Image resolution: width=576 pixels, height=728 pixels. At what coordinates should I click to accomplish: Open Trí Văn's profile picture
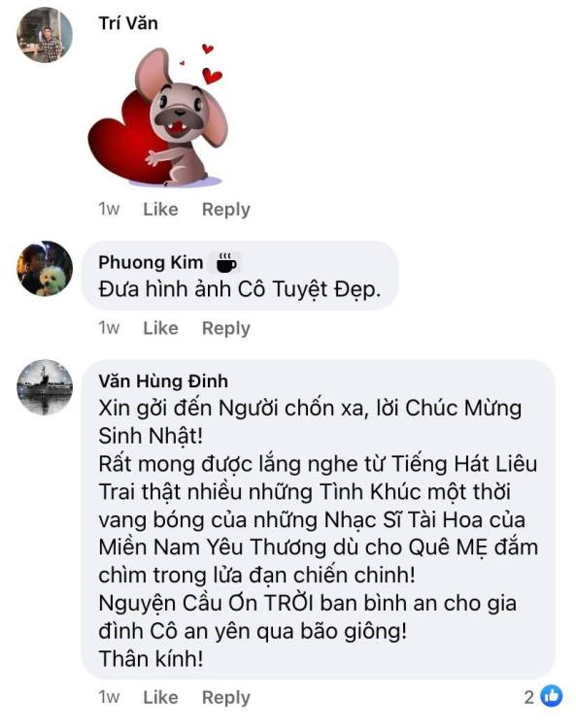click(x=45, y=35)
